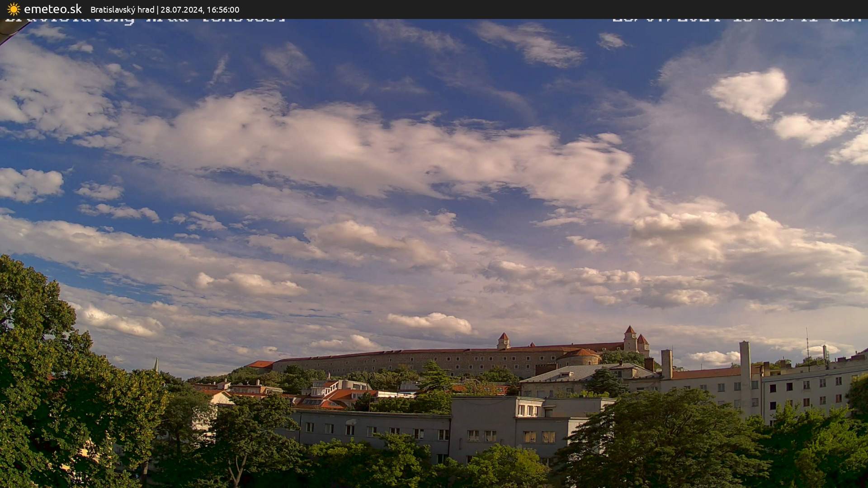Click the camera overlay timestamp at top-right of image
Screen dimensions: 868x488
tap(737, 20)
